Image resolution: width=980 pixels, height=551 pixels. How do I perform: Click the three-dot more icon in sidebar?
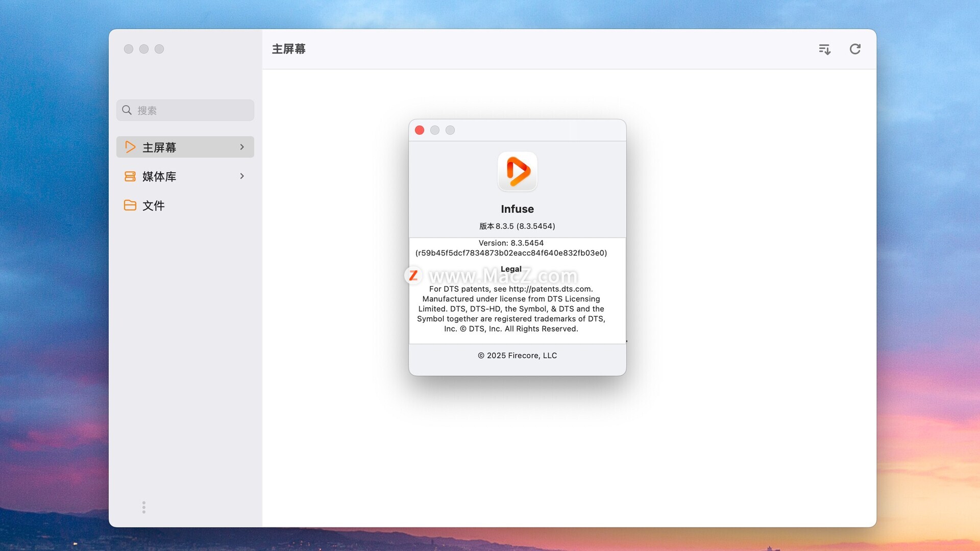click(x=144, y=507)
